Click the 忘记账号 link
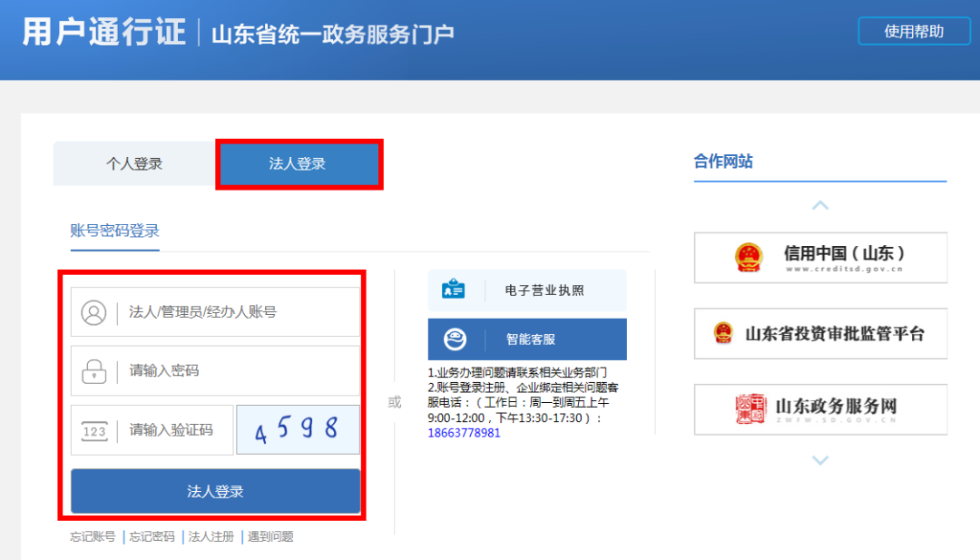The width and height of the screenshot is (980, 560). (x=93, y=536)
